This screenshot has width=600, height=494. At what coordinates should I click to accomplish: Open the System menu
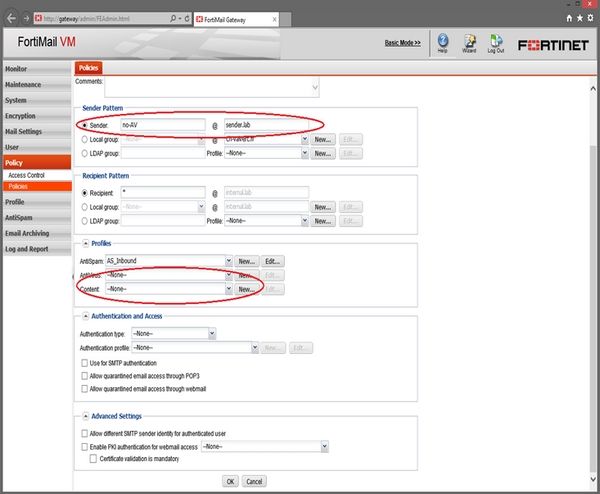(37, 100)
